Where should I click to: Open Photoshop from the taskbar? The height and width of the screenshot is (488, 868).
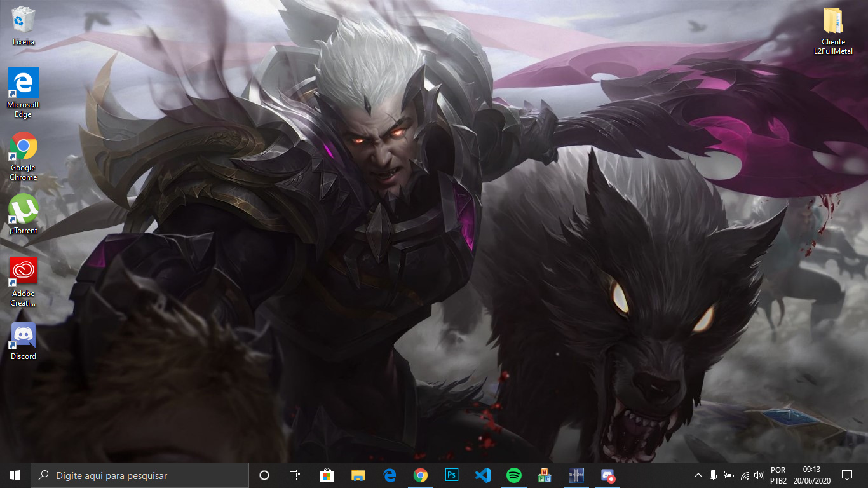point(452,475)
